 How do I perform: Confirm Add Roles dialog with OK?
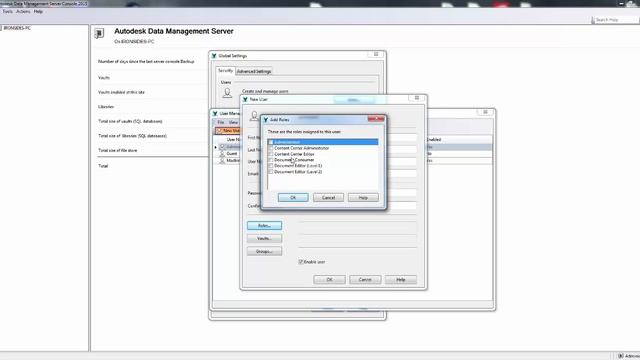click(293, 198)
